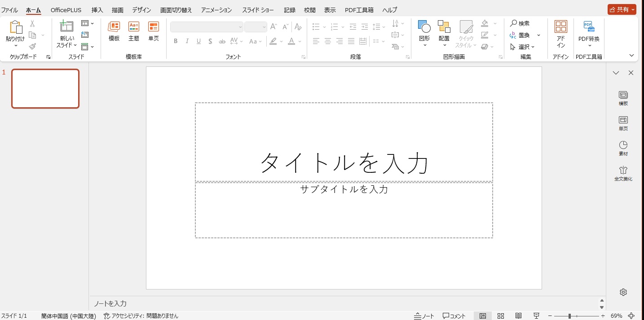Screen dimensions: 644x320
Task: Toggle Italic formatting
Action: click(187, 41)
